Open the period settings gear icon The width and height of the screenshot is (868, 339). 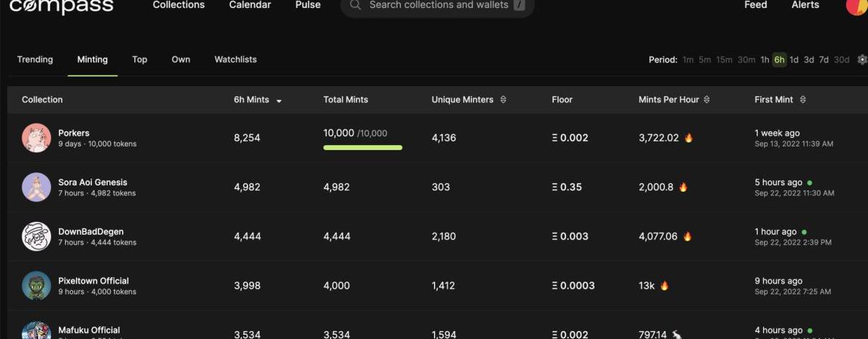862,60
